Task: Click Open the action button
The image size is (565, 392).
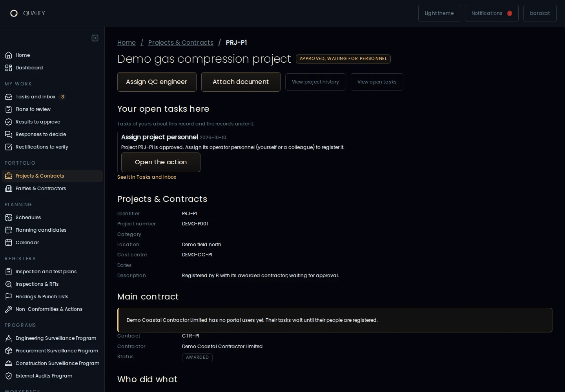Action: [x=161, y=162]
